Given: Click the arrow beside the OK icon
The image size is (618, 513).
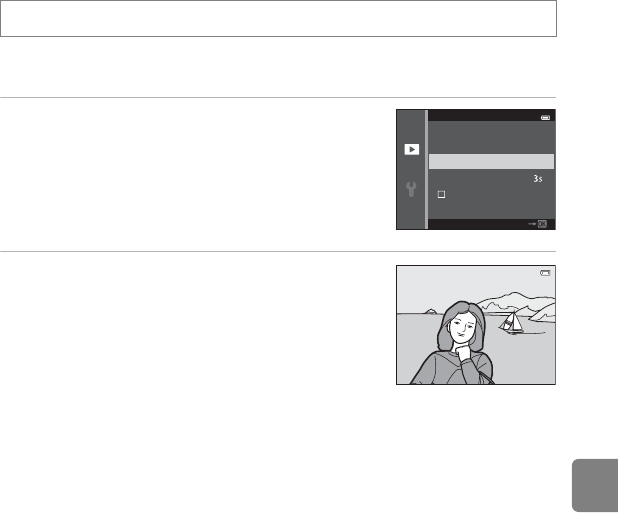Looking at the screenshot, I should 532,224.
